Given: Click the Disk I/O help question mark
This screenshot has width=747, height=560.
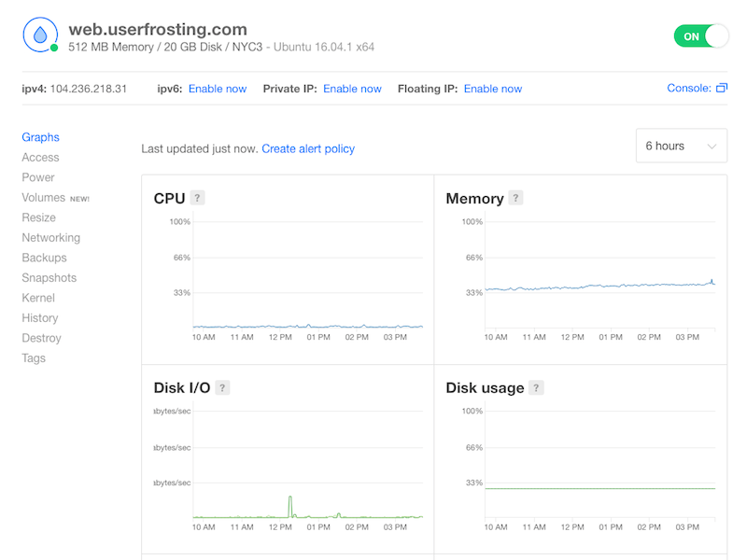Looking at the screenshot, I should tap(222, 387).
